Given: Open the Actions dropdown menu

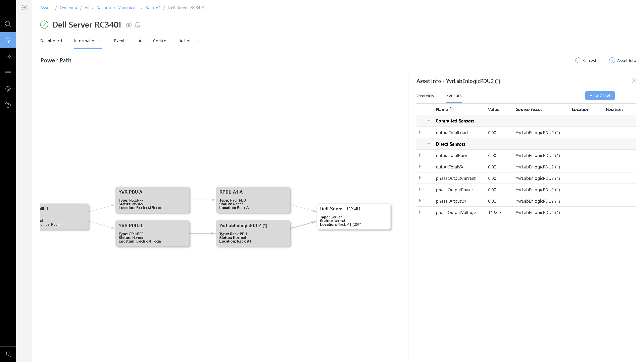Looking at the screenshot, I should [x=189, y=41].
